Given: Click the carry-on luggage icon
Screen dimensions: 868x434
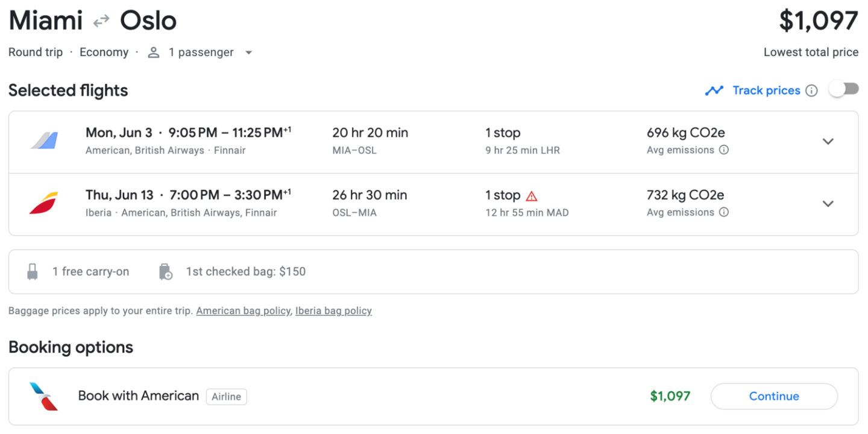Looking at the screenshot, I should [x=33, y=272].
